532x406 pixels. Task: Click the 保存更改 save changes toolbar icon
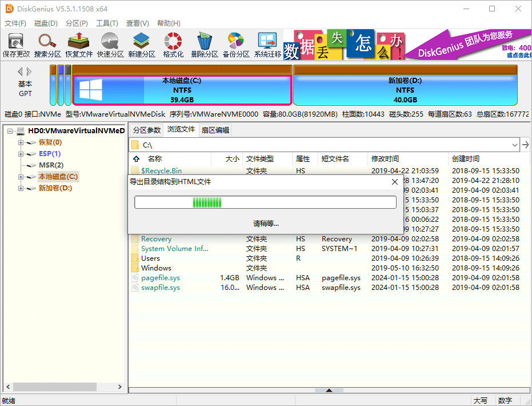coord(16,45)
